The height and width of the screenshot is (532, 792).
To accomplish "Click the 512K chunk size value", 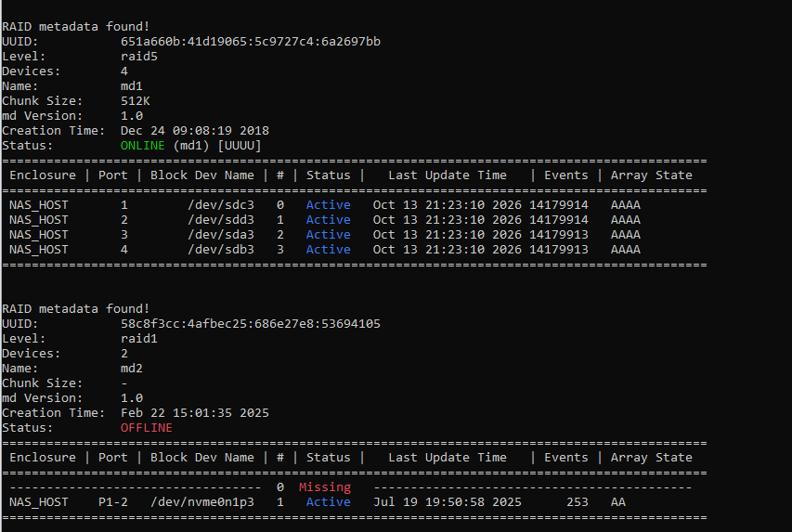I will (135, 100).
